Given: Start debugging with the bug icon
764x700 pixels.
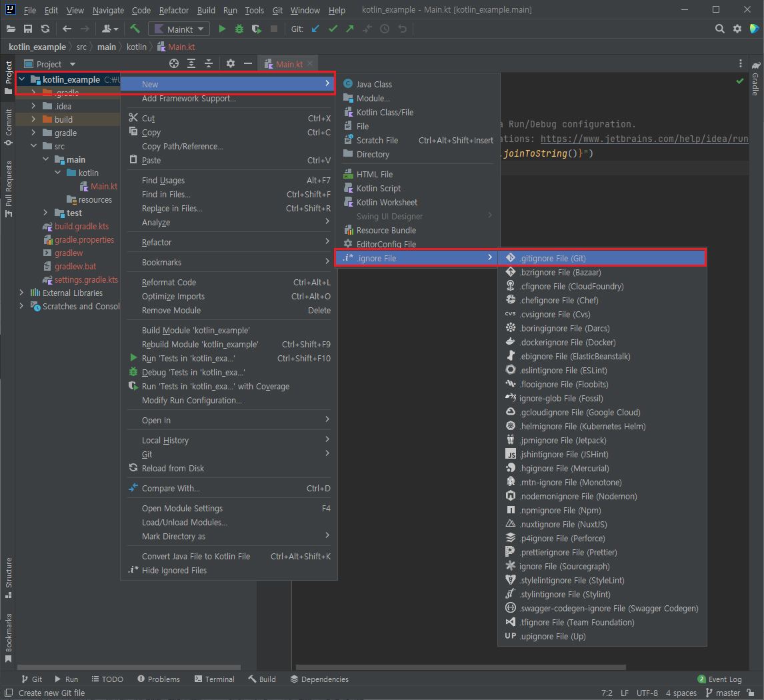Looking at the screenshot, I should 239,29.
